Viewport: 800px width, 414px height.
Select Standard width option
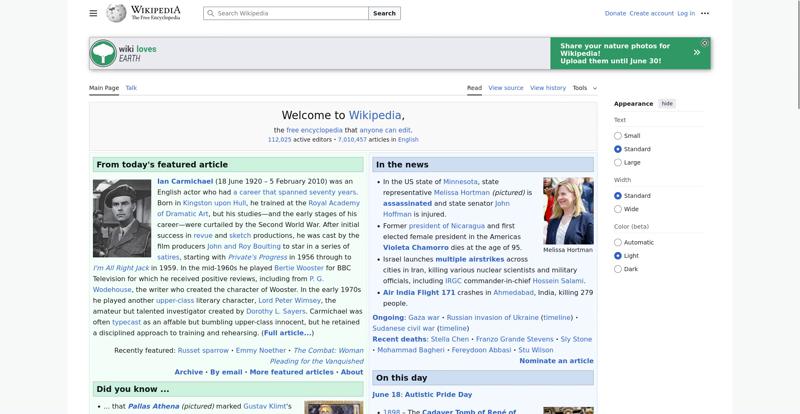click(618, 196)
